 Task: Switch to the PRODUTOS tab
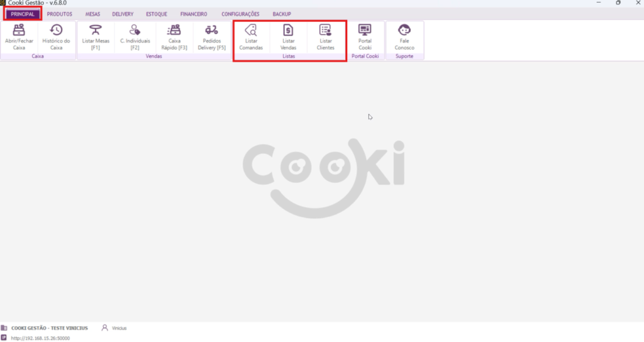[60, 14]
